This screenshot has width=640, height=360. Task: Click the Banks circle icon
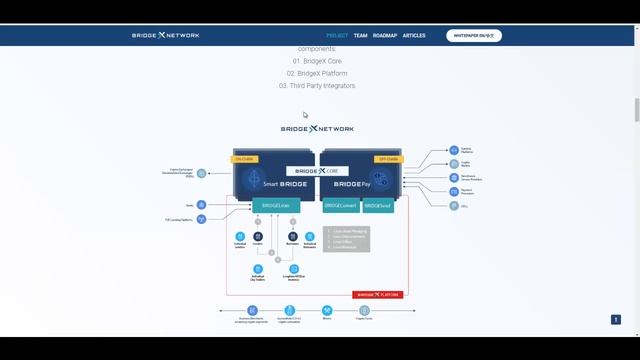(x=201, y=205)
